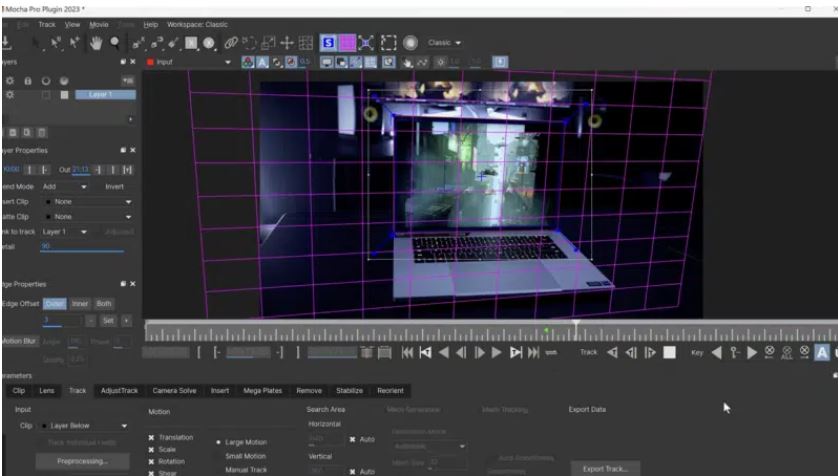Choose the Create X-Spline layer tool
This screenshot has height=476, width=838.
click(138, 43)
